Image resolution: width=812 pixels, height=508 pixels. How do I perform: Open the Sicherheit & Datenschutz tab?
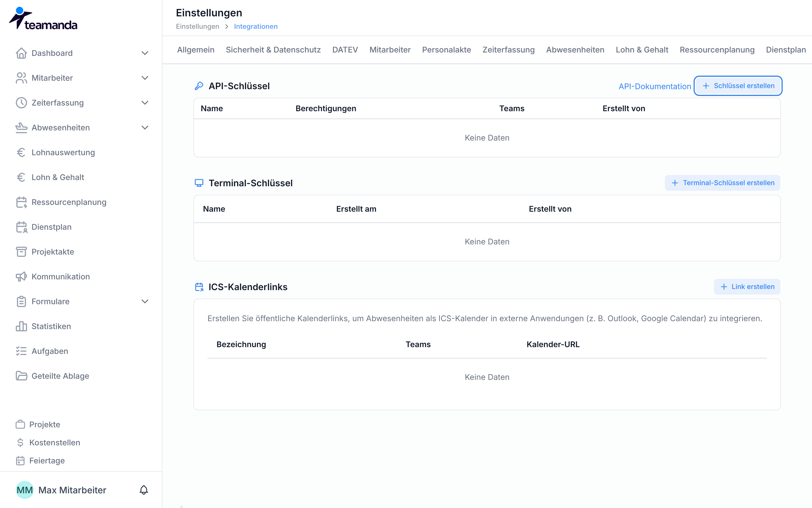(x=273, y=50)
